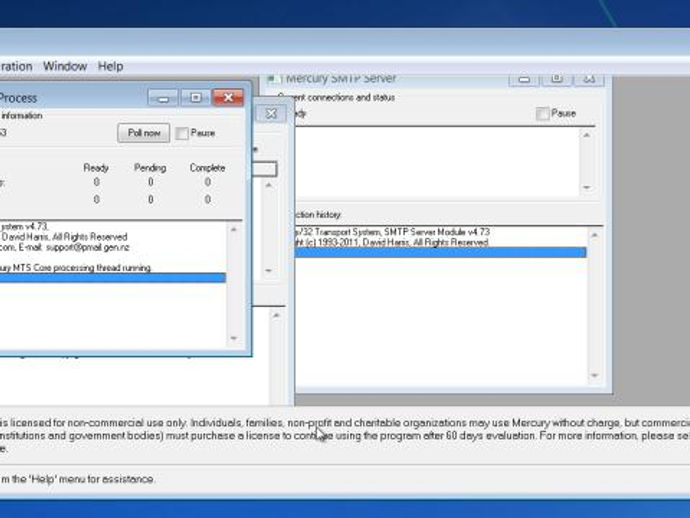
Task: Click scroll up arrow in Core Process log
Action: [x=234, y=230]
